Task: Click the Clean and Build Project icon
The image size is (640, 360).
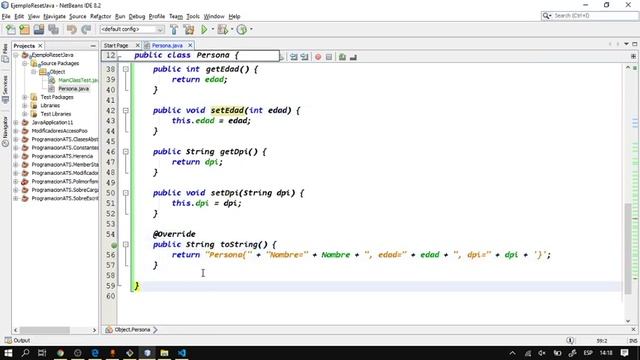Action: [x=189, y=29]
